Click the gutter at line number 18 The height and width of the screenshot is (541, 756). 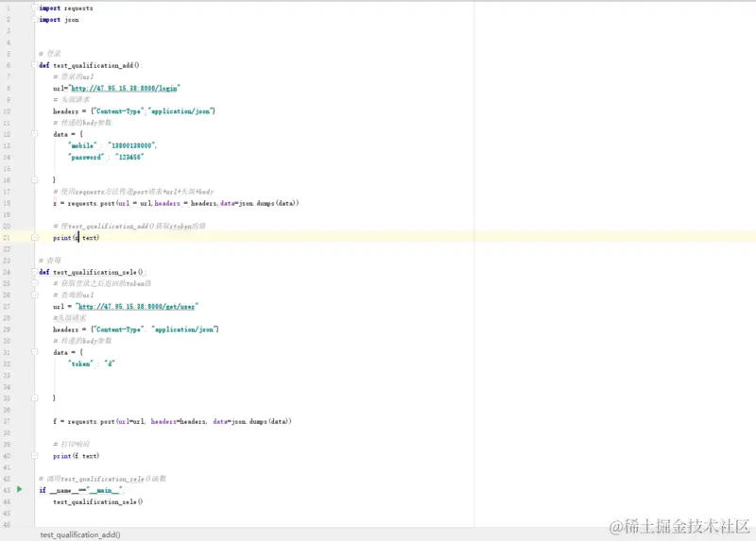tap(7, 203)
